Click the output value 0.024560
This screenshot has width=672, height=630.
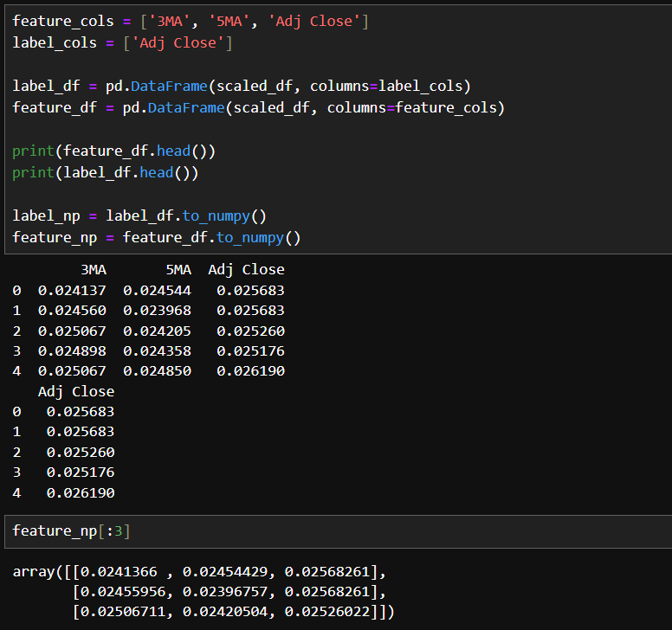click(x=72, y=310)
